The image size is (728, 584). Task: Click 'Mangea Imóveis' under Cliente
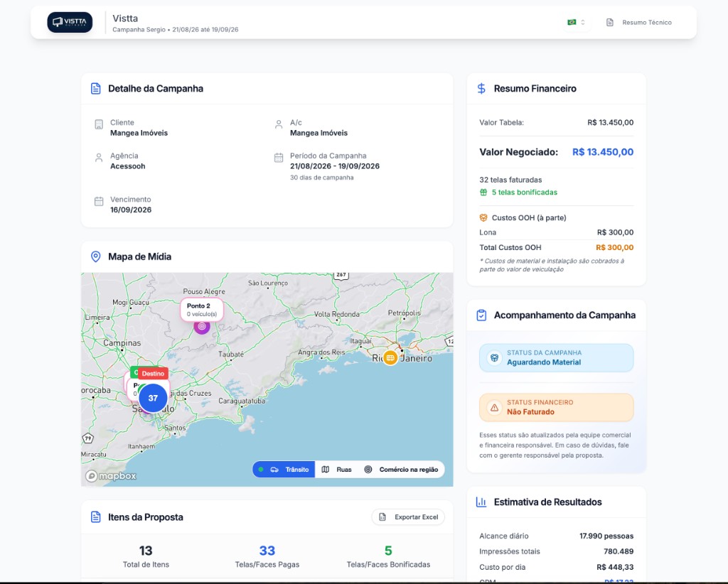tap(139, 133)
